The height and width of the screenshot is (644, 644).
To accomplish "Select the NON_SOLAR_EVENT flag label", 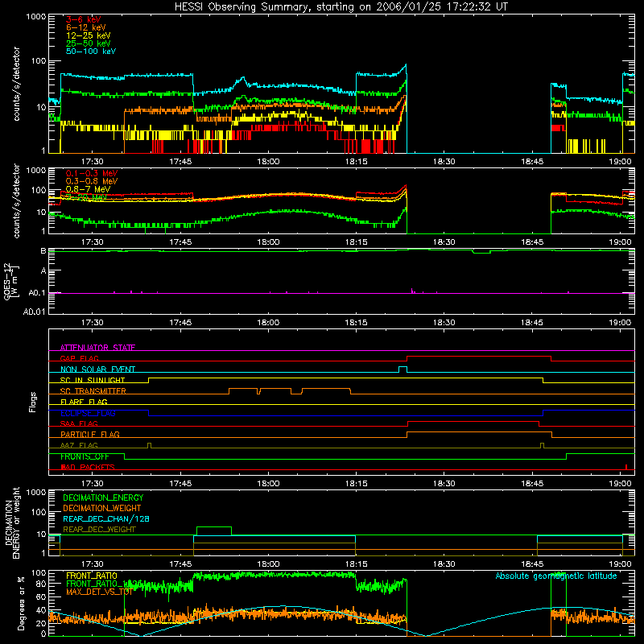I will tap(97, 369).
